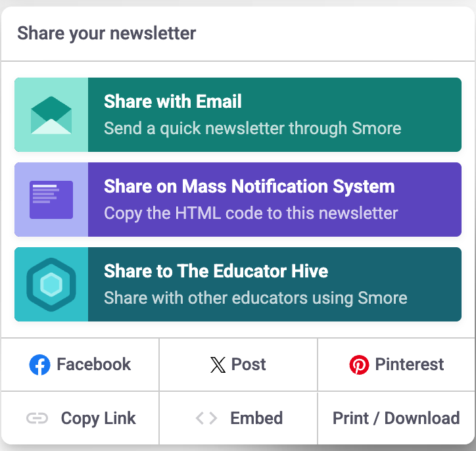Choose Share on Mass Notification System
This screenshot has width=476, height=451.
pyautogui.click(x=249, y=186)
